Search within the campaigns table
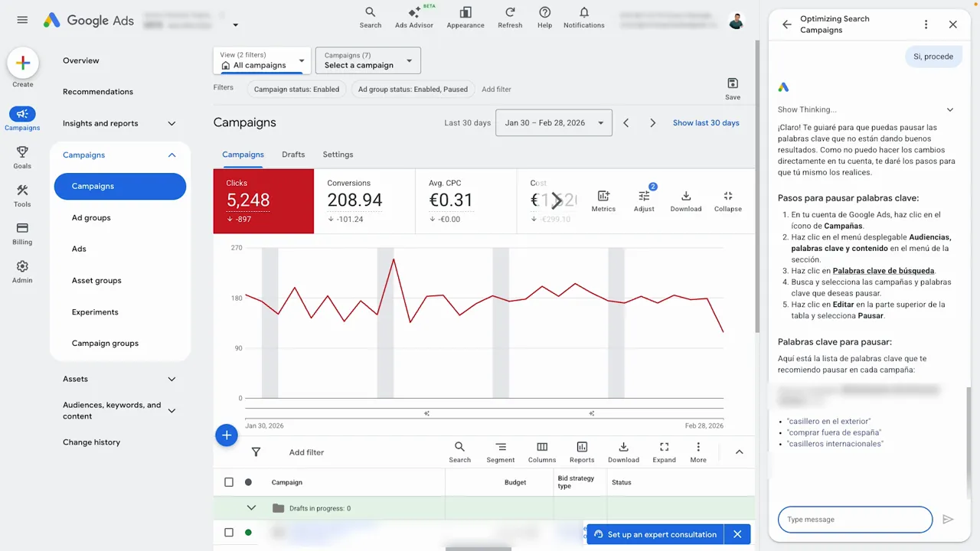Image resolution: width=980 pixels, height=551 pixels. (x=459, y=452)
